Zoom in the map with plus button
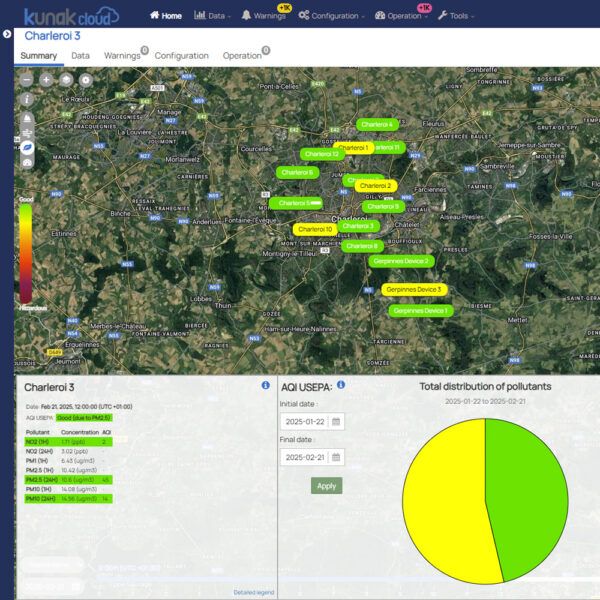600x600 pixels. pyautogui.click(x=46, y=79)
